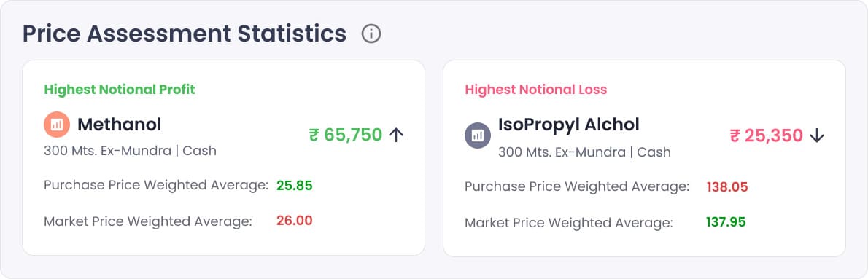Screen dimensions: 868x279
Task: Select the Methanol product name
Action: coord(120,125)
